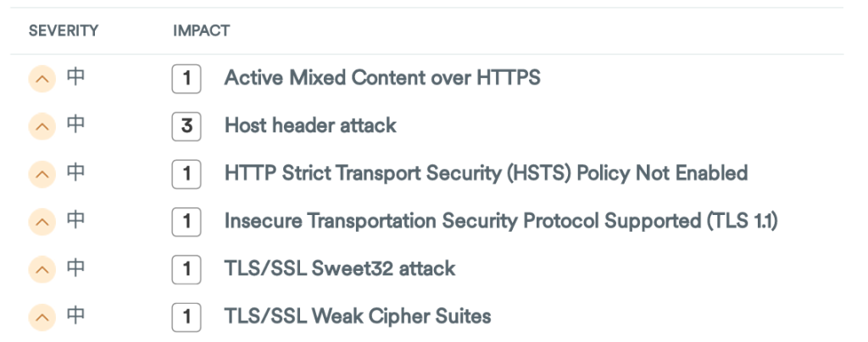
Task: Click impact count badge for Active Mixed Content
Action: click(x=186, y=80)
